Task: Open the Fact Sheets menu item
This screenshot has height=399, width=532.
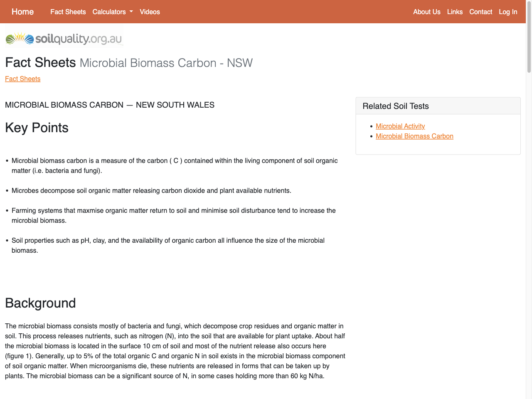Action: click(68, 12)
